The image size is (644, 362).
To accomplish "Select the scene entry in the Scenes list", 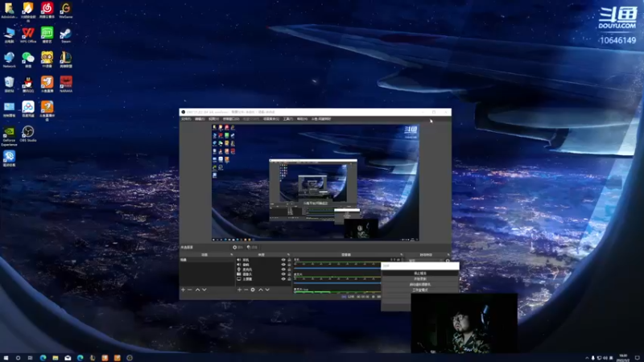I will [x=207, y=260].
